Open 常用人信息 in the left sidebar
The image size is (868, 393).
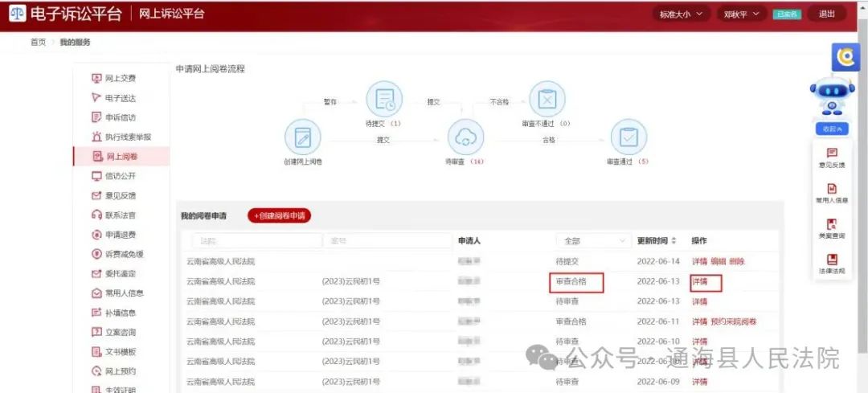117,293
